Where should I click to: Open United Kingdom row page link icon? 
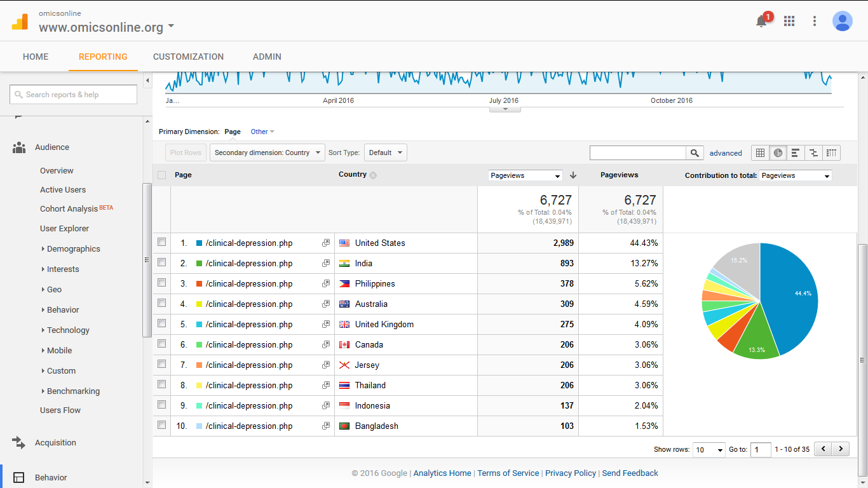point(326,324)
